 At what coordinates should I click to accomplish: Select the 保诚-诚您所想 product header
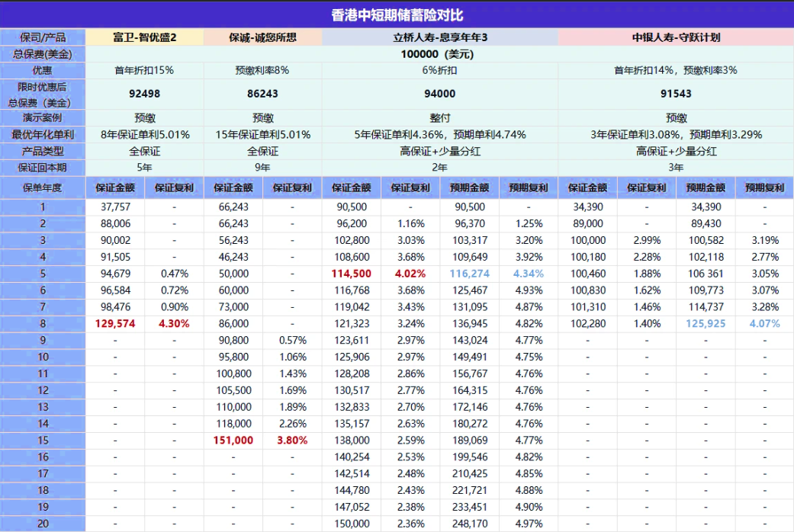coord(262,37)
